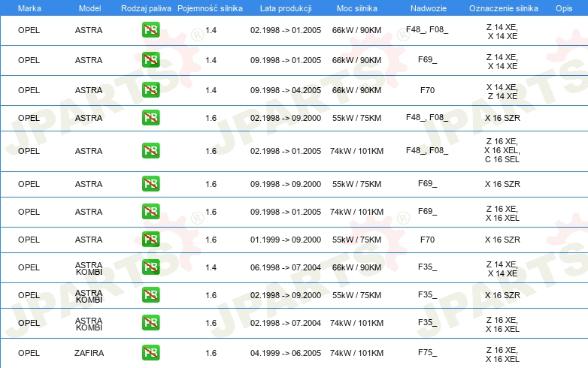
Task: Click the Moc silnika column header
Action: (x=357, y=8)
